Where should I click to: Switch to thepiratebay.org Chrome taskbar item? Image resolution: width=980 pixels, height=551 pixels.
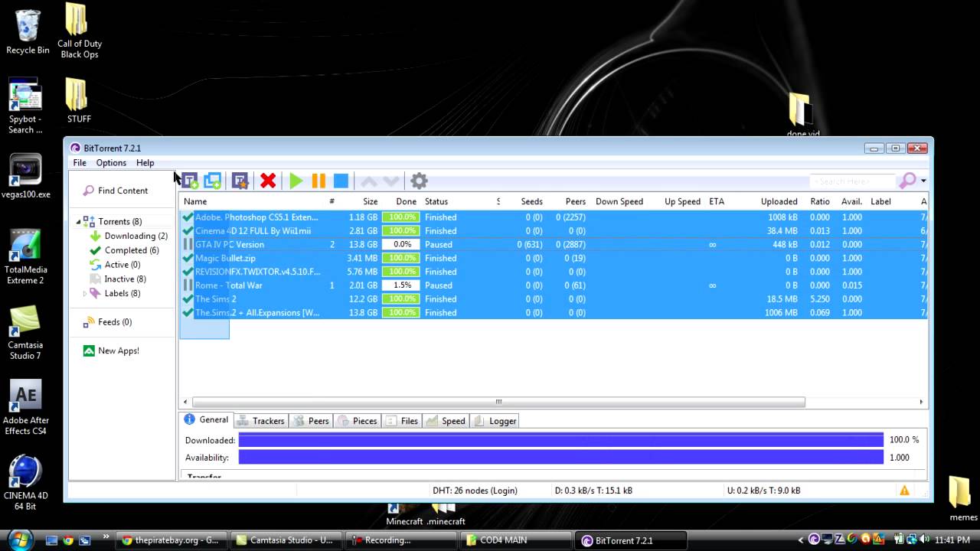pyautogui.click(x=171, y=540)
